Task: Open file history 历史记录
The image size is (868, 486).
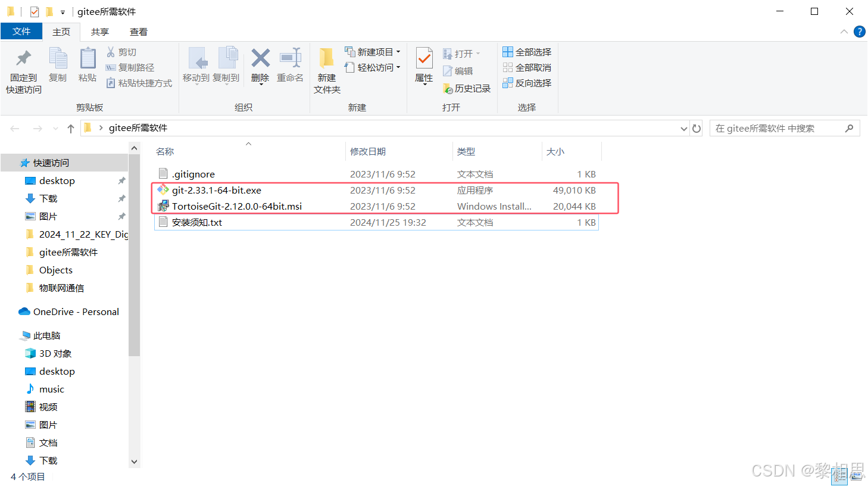Action: [467, 89]
